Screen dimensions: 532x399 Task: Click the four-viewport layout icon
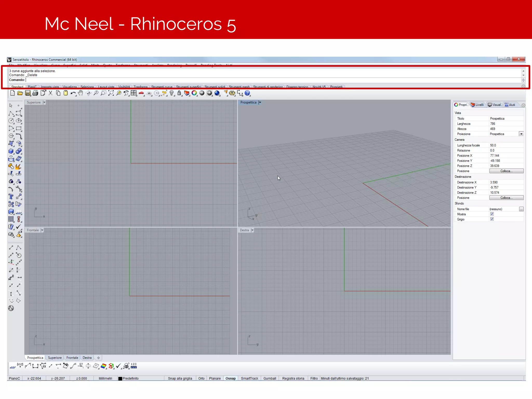pos(134,93)
